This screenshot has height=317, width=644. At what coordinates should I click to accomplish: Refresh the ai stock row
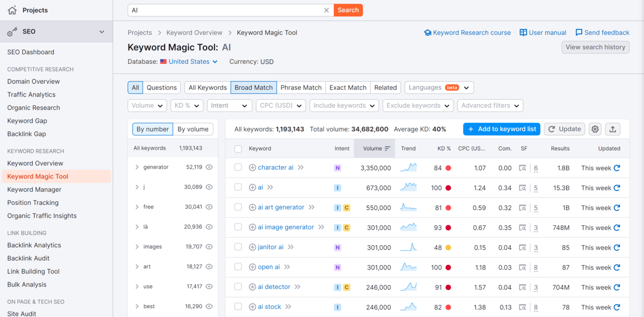click(x=617, y=307)
